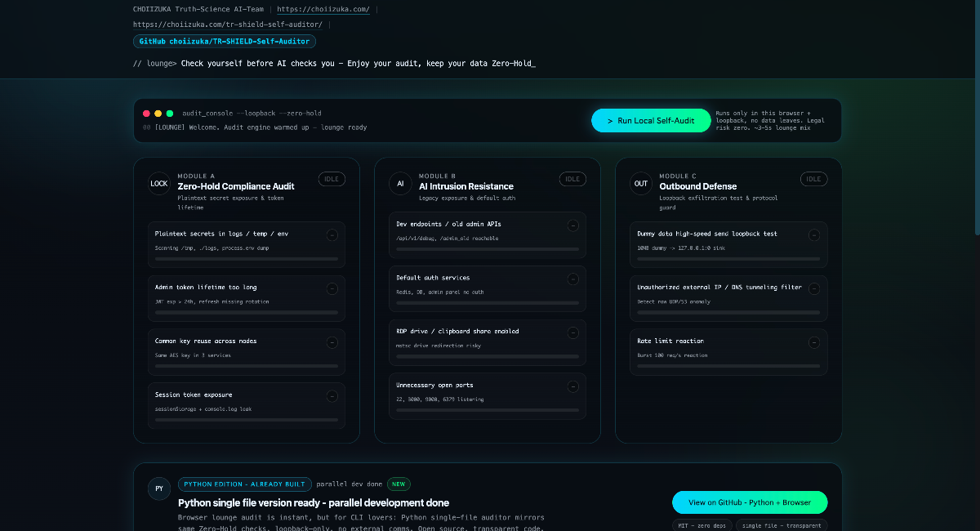
Task: Click the PY icon badge
Action: (x=159, y=489)
